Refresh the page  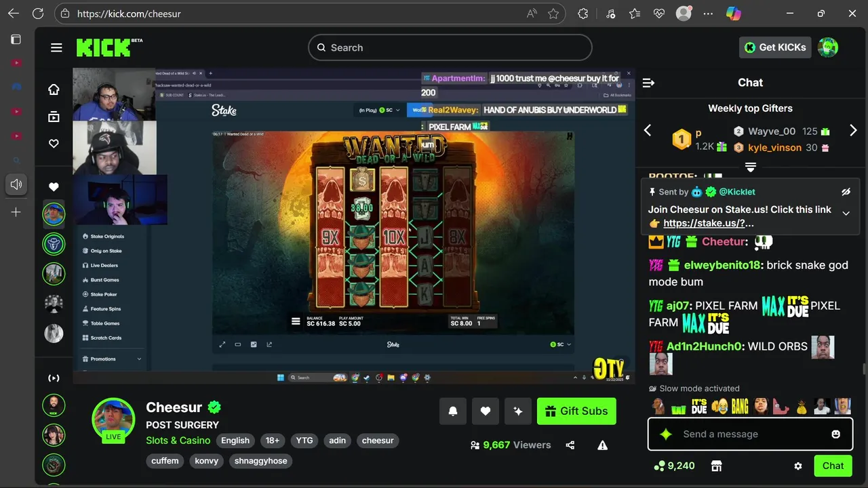click(38, 14)
